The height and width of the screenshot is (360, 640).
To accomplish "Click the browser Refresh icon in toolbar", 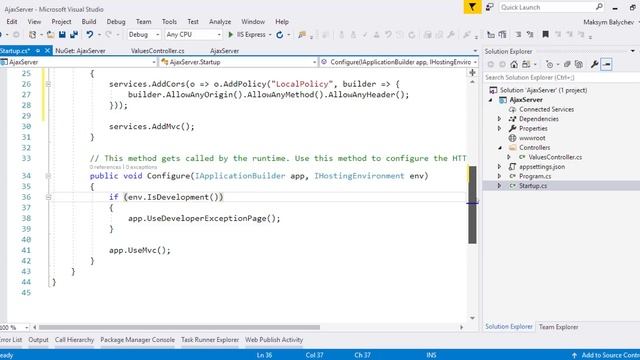I will pos(280,35).
